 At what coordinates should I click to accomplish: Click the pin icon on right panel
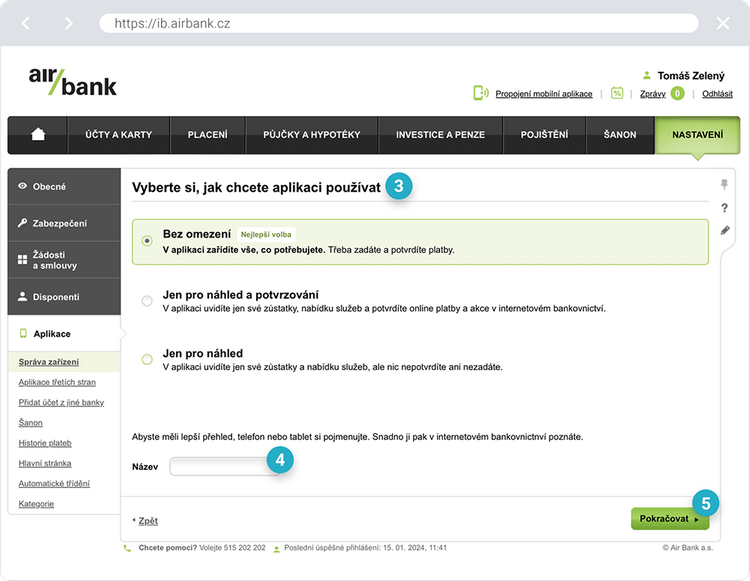[725, 185]
